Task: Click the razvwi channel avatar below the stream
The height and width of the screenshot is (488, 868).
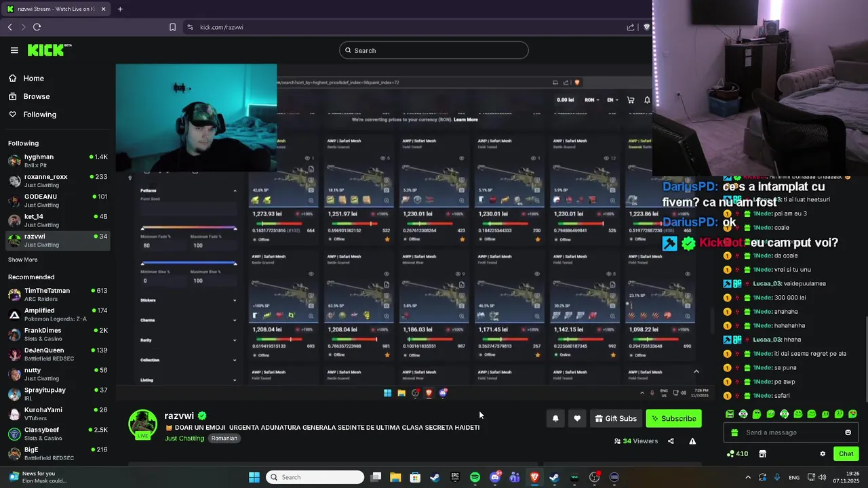Action: (x=143, y=424)
